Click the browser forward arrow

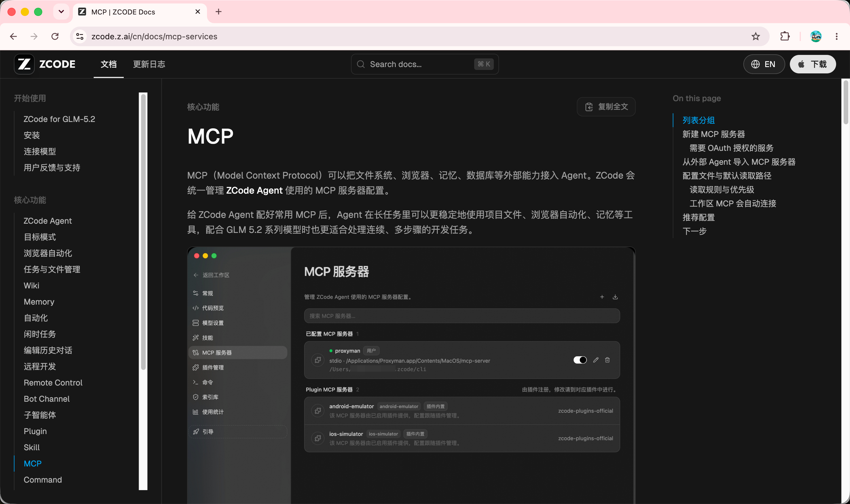[34, 36]
